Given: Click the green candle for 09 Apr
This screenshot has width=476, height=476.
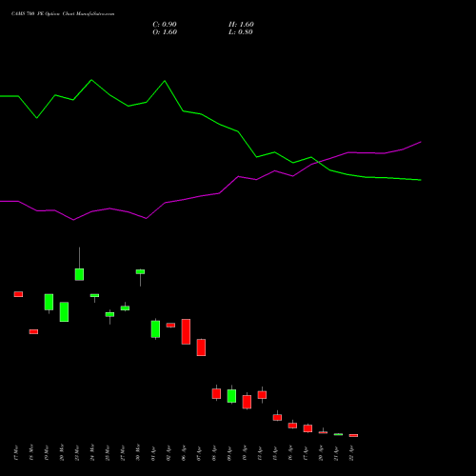Looking at the screenshot, I should coord(231,396).
